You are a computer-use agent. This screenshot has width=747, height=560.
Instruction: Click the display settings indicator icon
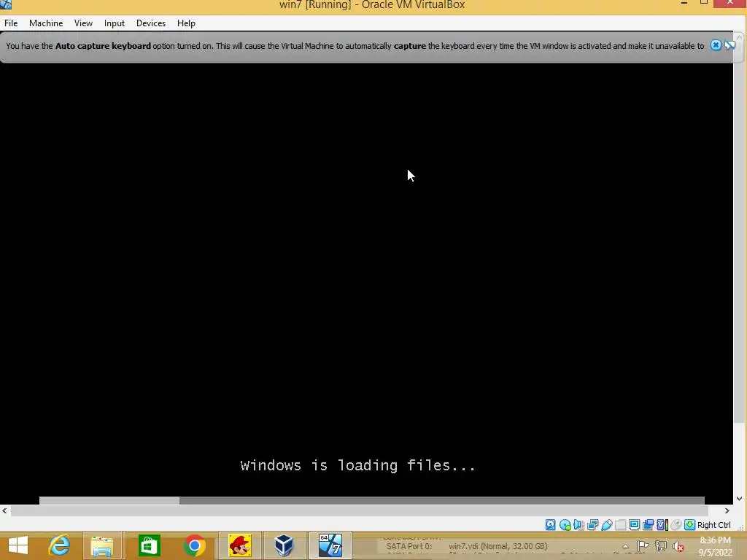(x=634, y=525)
